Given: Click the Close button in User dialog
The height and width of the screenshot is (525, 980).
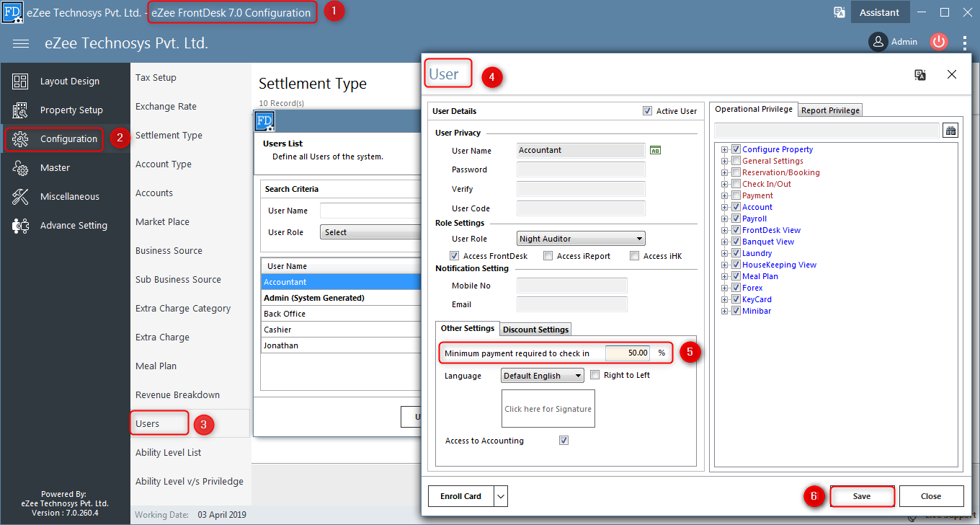Looking at the screenshot, I should (x=931, y=496).
